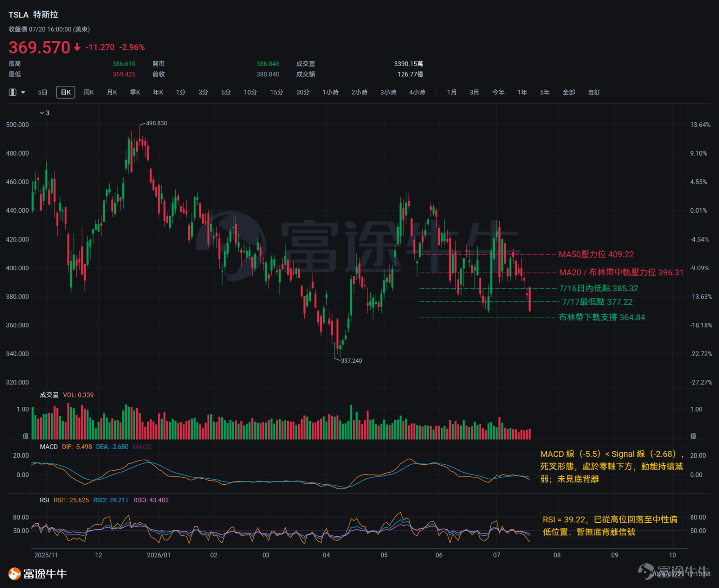The image size is (719, 588).
Task: Click the 2026/01 date axis label
Action: [x=159, y=555]
